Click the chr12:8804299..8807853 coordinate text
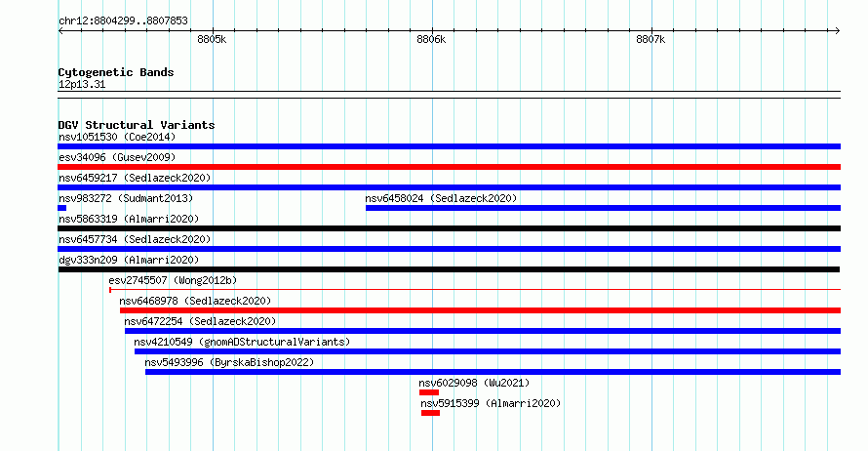This screenshot has height=451, width=868. (123, 21)
